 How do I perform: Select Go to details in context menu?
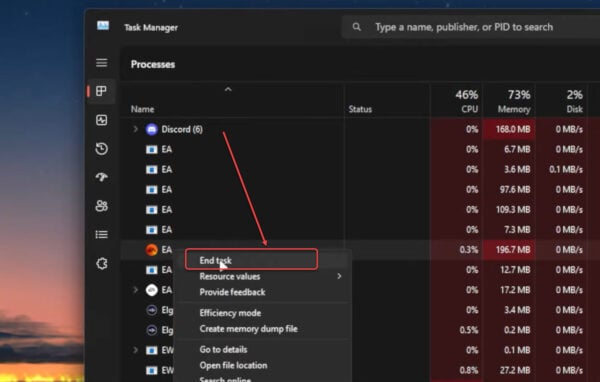223,349
